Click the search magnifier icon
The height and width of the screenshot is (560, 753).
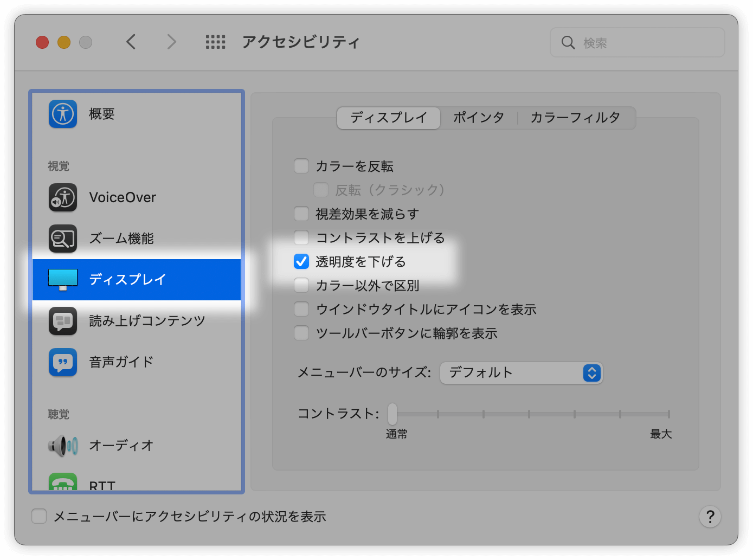point(568,42)
